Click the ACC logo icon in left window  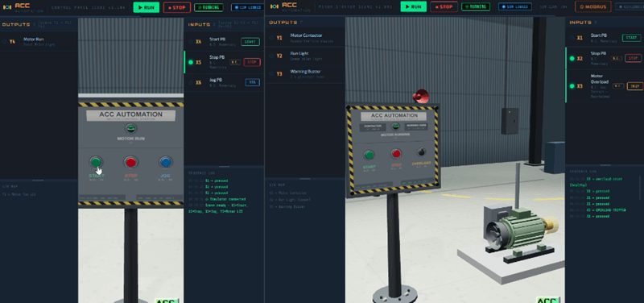pos(6,7)
